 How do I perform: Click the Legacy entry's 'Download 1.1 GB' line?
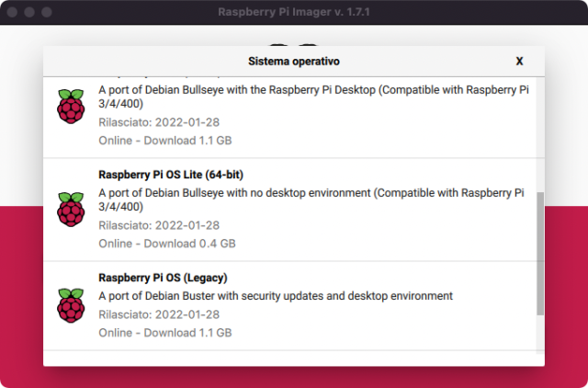[x=164, y=332]
